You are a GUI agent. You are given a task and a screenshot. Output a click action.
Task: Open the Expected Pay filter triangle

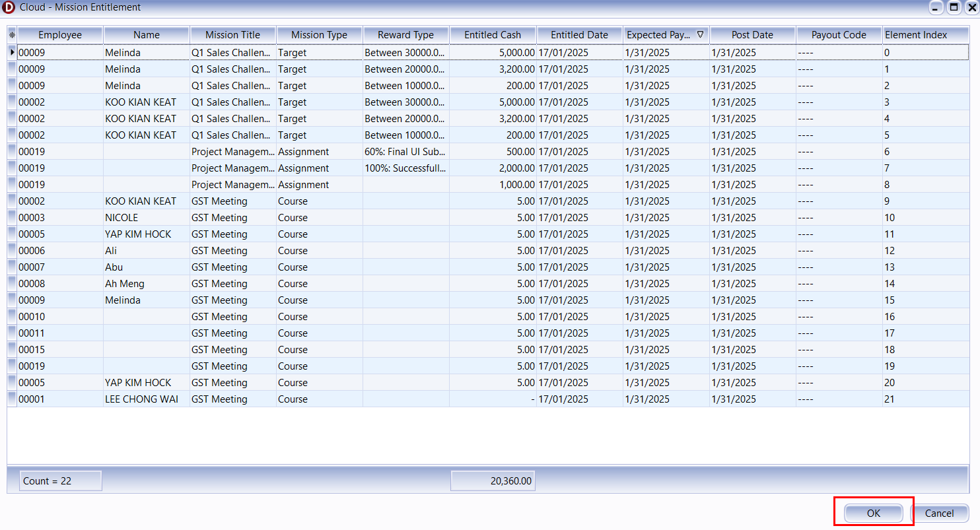pyautogui.click(x=701, y=34)
